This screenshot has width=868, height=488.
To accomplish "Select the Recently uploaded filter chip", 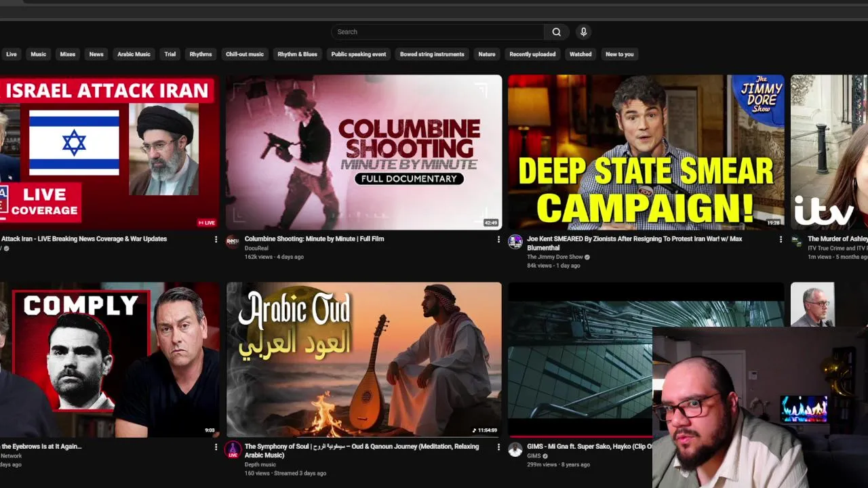I will [532, 54].
